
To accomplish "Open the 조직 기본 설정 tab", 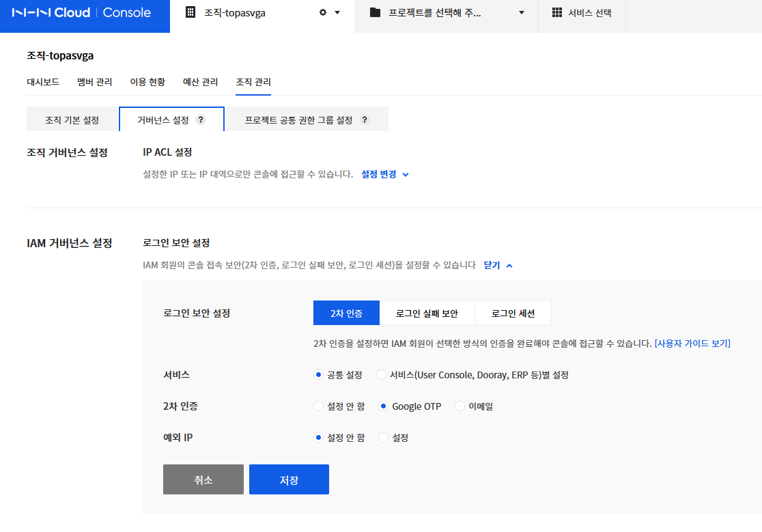I will (x=71, y=119).
